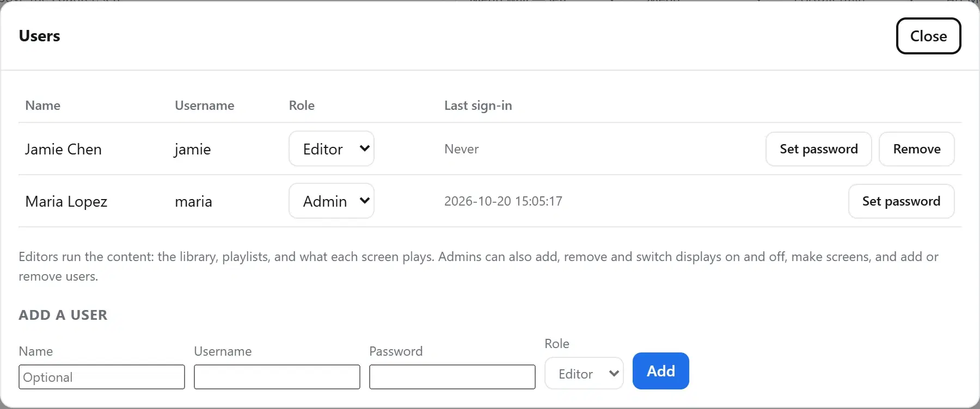Image resolution: width=980 pixels, height=409 pixels.
Task: Open Jamie Chen's role dropdown
Action: point(331,148)
